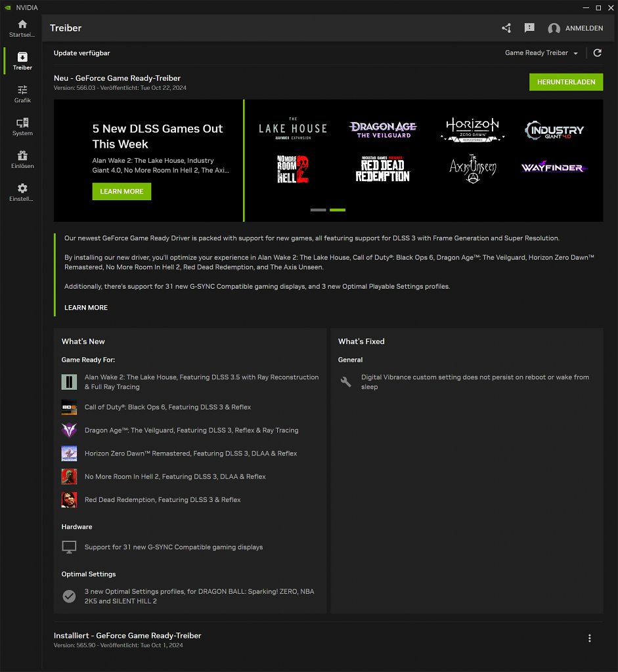Click the 'What's New' heading
Image resolution: width=618 pixels, height=672 pixels.
coord(83,341)
